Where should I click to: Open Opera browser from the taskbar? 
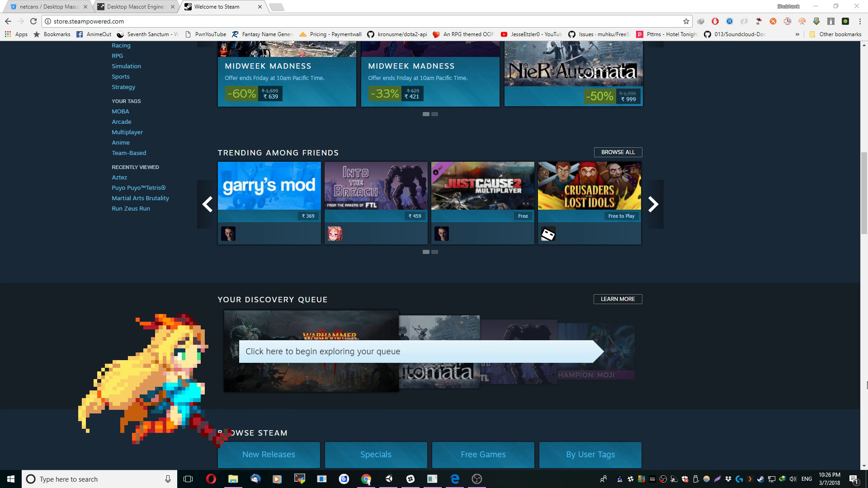coord(211,479)
